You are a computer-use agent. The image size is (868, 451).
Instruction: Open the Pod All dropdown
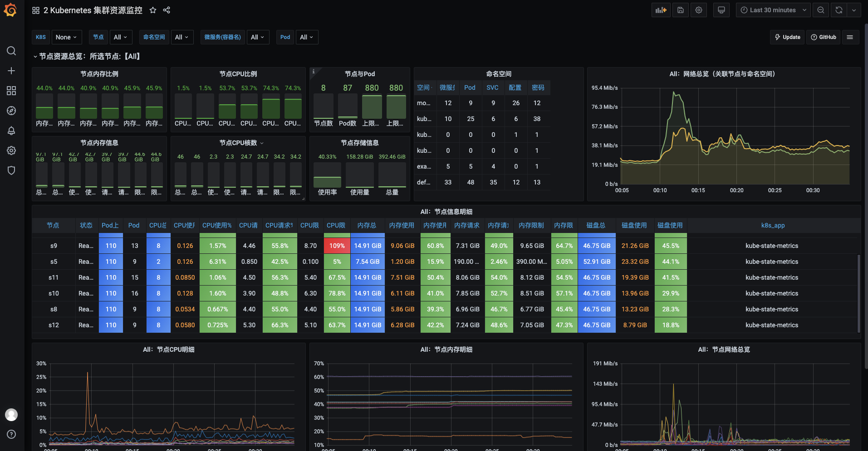click(x=307, y=37)
